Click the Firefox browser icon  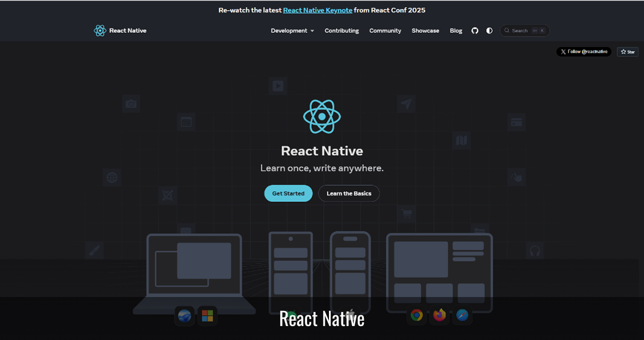click(440, 315)
